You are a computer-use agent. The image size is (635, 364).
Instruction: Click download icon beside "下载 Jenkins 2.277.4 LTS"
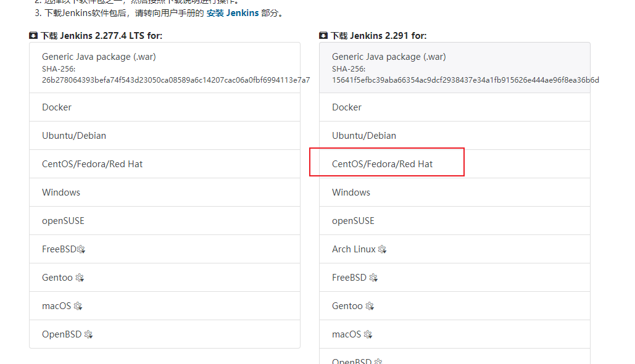(x=33, y=35)
